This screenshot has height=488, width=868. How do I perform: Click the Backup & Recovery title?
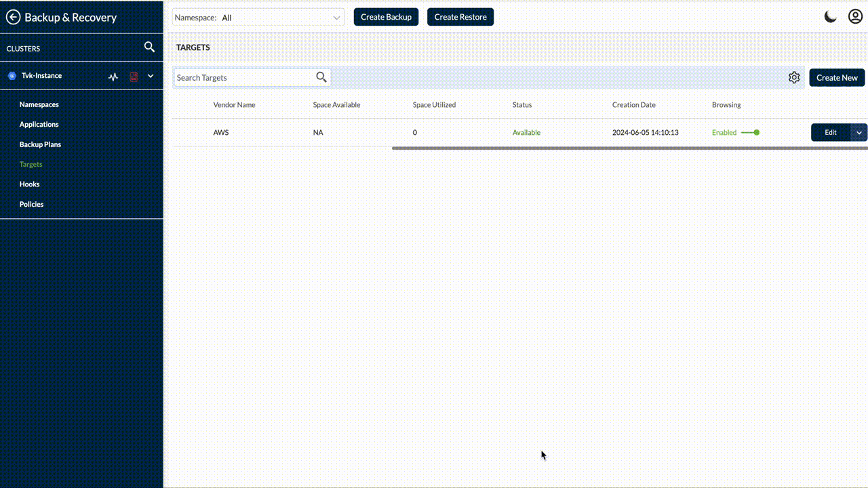[x=71, y=18]
